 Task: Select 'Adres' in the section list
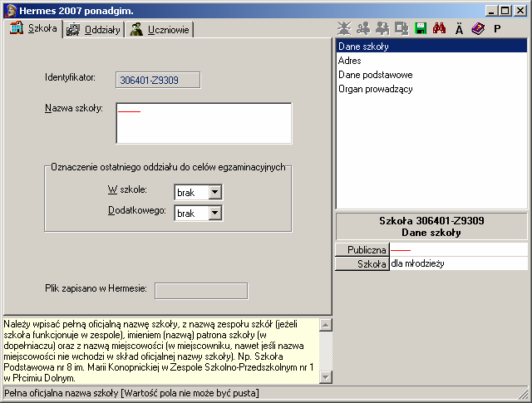431,61
